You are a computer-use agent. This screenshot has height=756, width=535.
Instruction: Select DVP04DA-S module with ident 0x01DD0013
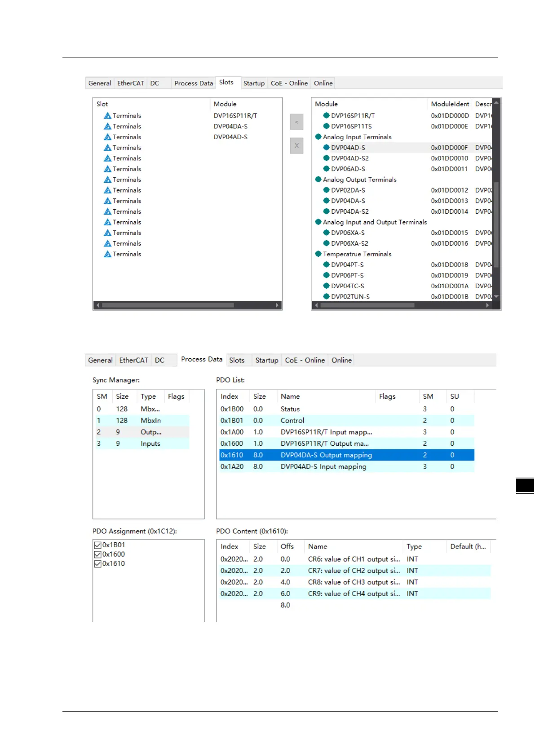pyautogui.click(x=403, y=201)
